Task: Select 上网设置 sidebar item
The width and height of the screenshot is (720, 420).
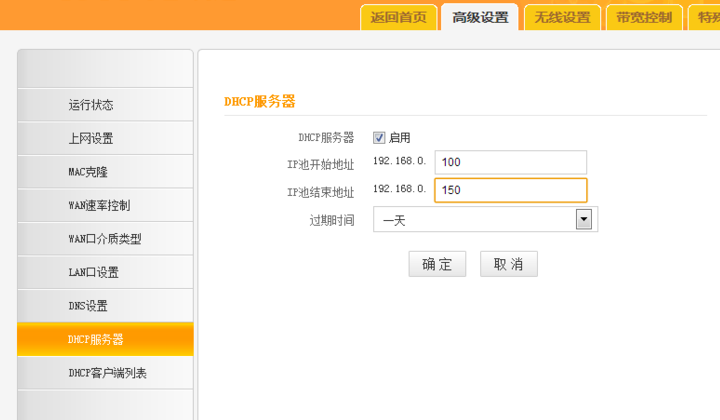Action: point(91,139)
